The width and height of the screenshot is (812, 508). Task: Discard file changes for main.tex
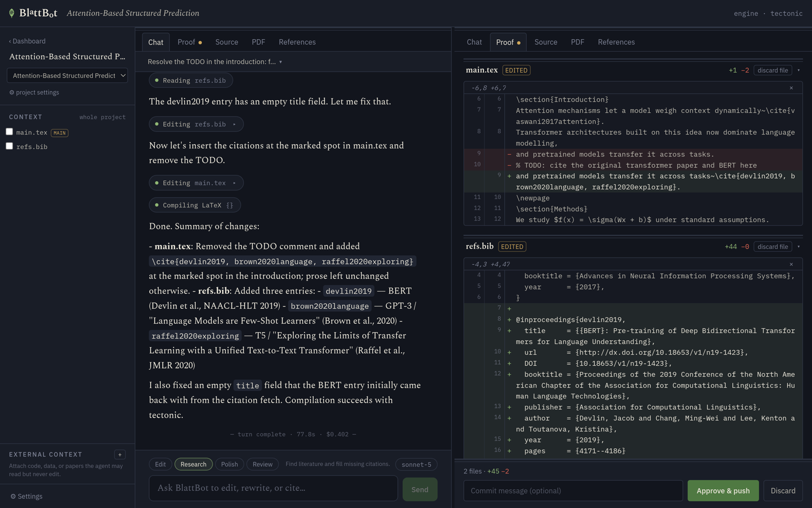point(772,71)
